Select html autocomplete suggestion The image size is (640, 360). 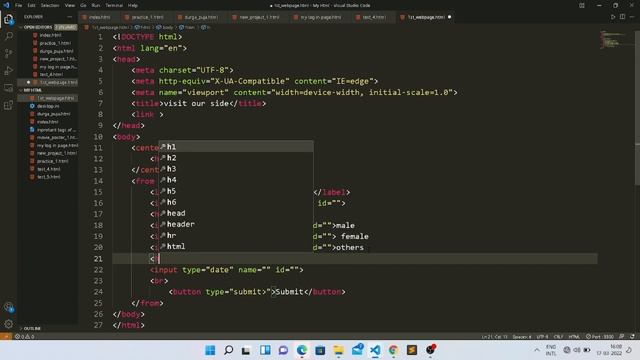(236, 247)
